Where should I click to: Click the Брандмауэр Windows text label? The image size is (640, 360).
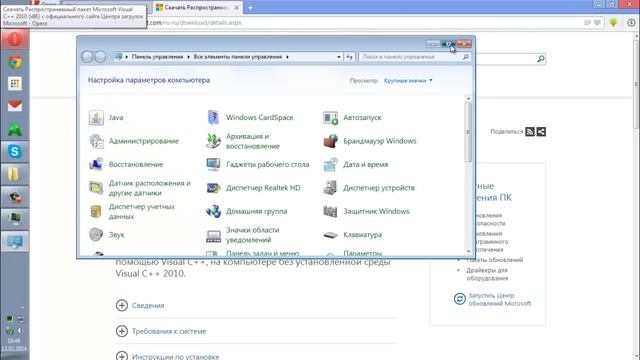tap(380, 141)
